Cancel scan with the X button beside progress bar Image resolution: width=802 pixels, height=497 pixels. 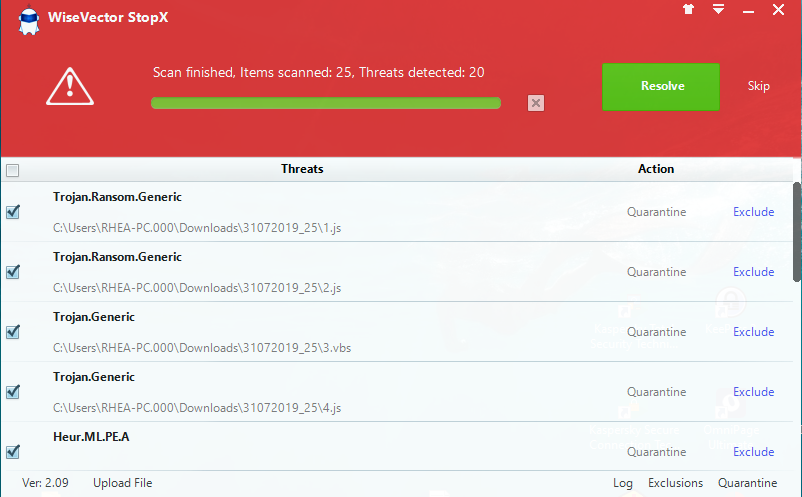536,103
